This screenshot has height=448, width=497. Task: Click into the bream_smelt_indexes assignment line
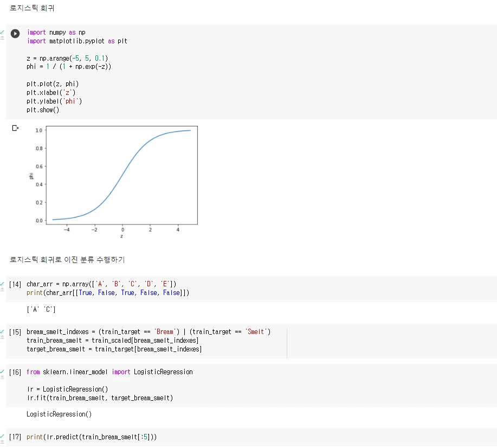pyautogui.click(x=149, y=332)
